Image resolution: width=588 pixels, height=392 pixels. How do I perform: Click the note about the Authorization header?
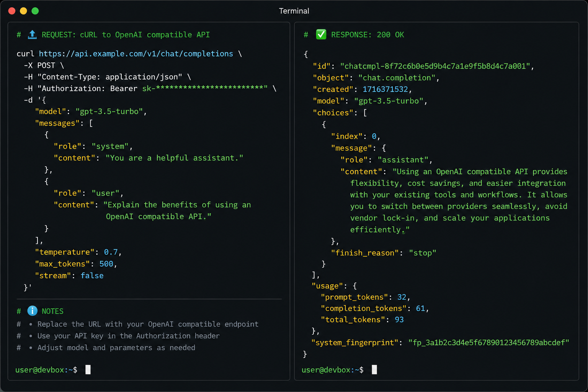pos(129,336)
